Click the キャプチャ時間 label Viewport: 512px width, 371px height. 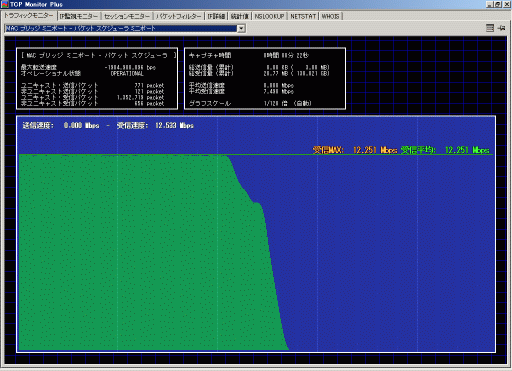click(210, 55)
